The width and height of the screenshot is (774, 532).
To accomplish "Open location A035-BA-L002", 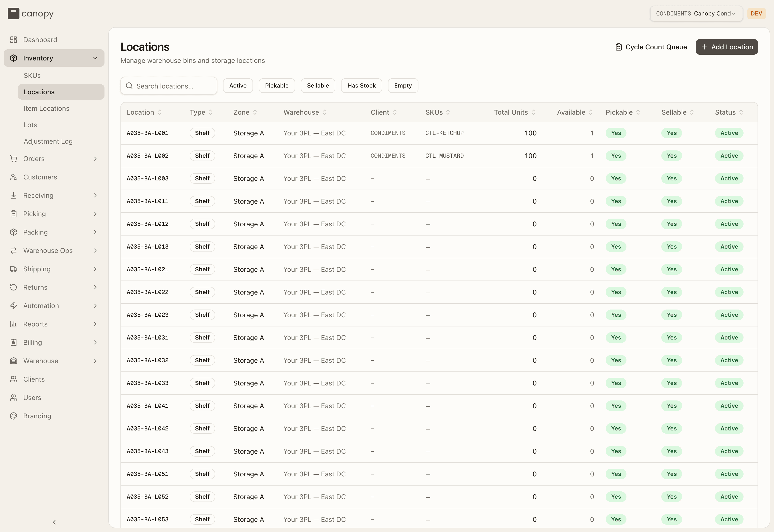I will (147, 156).
